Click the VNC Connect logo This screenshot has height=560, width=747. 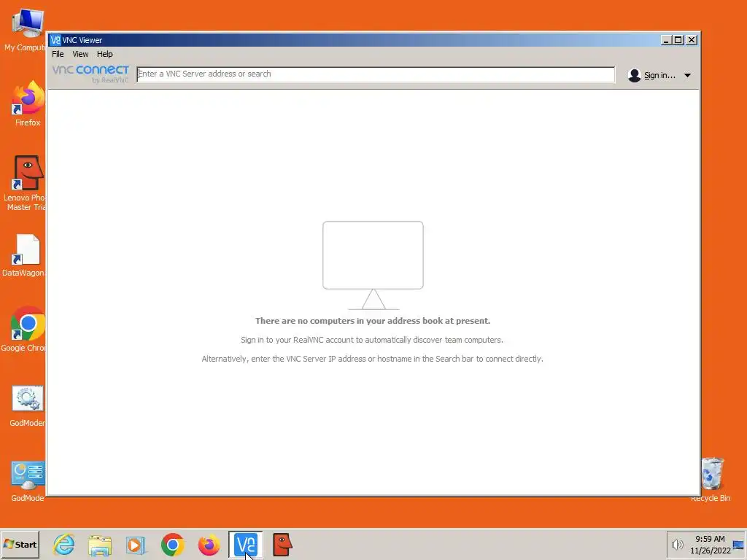pos(90,74)
